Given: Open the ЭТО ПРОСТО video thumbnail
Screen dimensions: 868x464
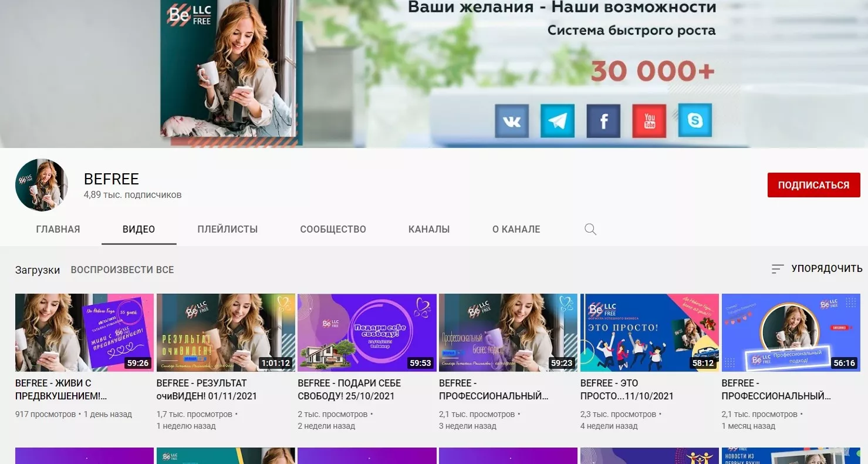Looking at the screenshot, I should (x=650, y=332).
